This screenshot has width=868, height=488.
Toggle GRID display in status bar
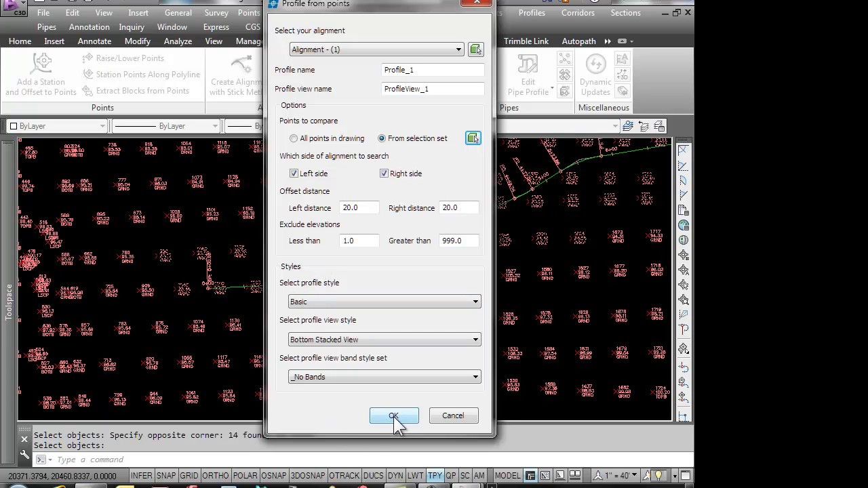(x=189, y=476)
